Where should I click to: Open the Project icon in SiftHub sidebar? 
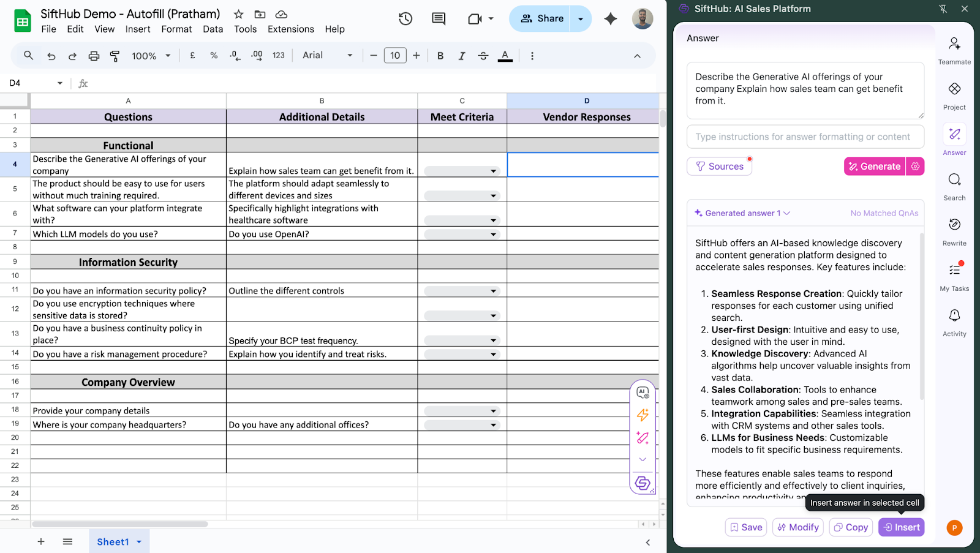click(954, 89)
